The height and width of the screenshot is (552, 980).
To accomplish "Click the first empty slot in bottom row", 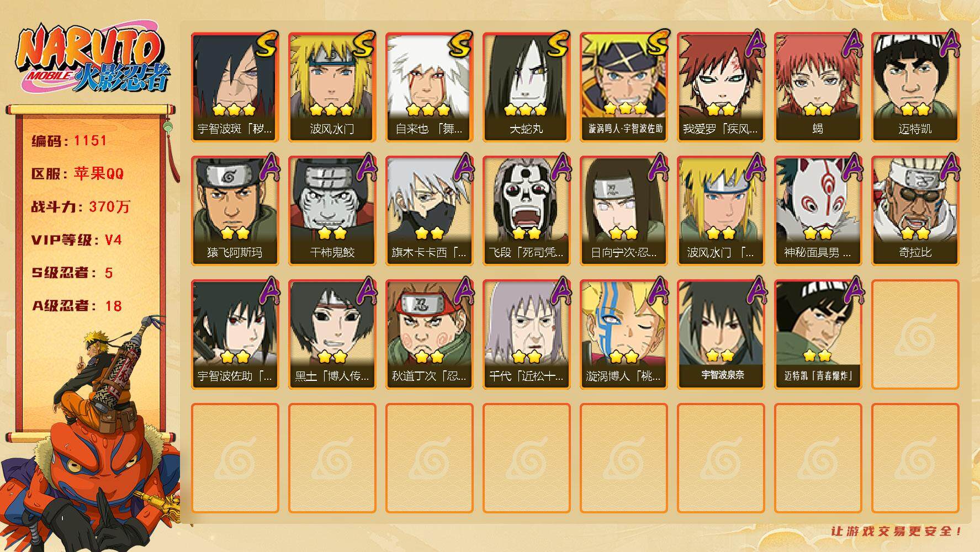I will coord(235,458).
